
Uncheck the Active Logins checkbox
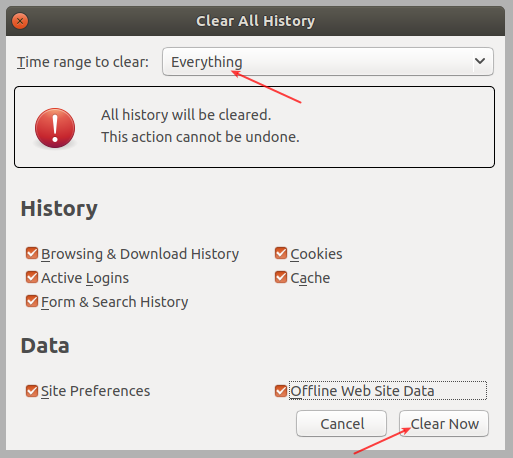32,277
